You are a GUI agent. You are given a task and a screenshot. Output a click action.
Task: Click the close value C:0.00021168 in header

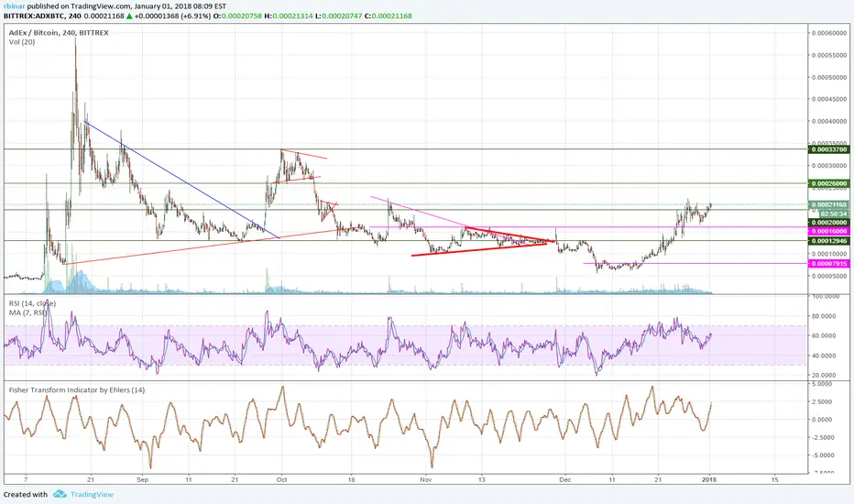coord(389,16)
